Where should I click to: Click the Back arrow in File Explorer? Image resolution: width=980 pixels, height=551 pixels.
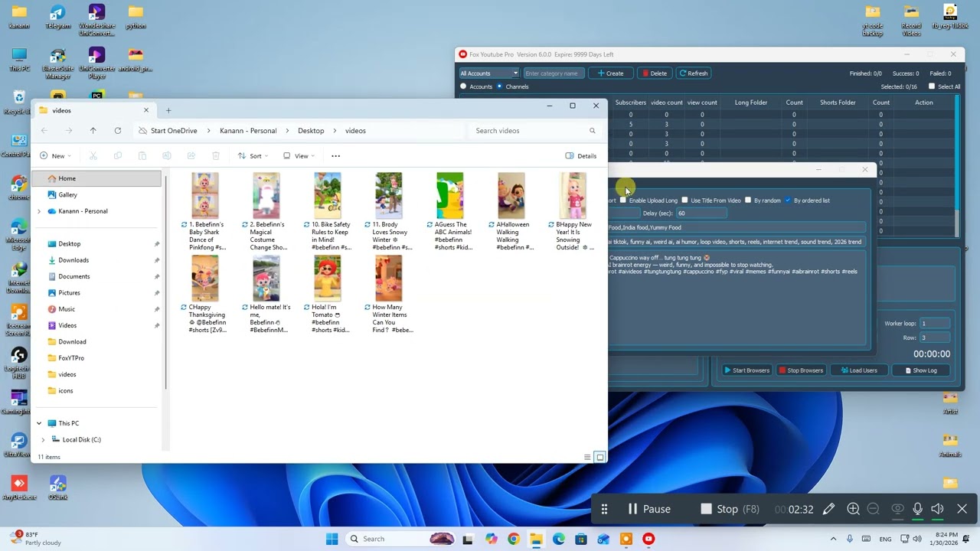pos(44,131)
